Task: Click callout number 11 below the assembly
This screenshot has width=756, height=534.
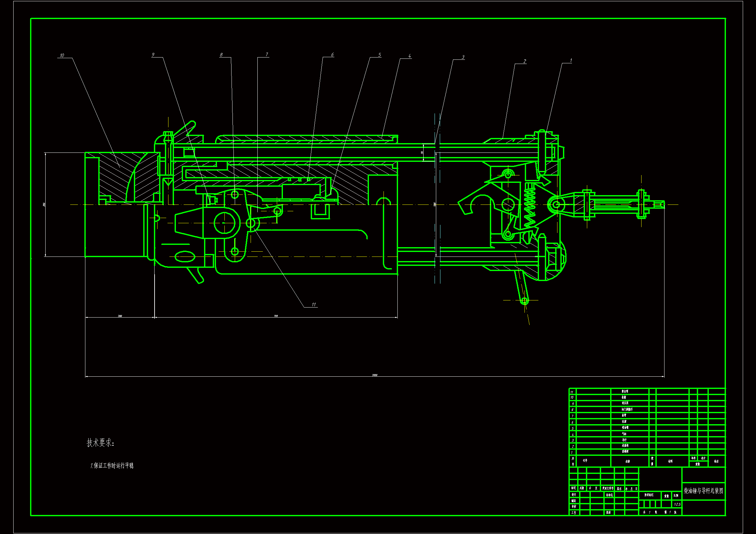Action: [x=313, y=304]
